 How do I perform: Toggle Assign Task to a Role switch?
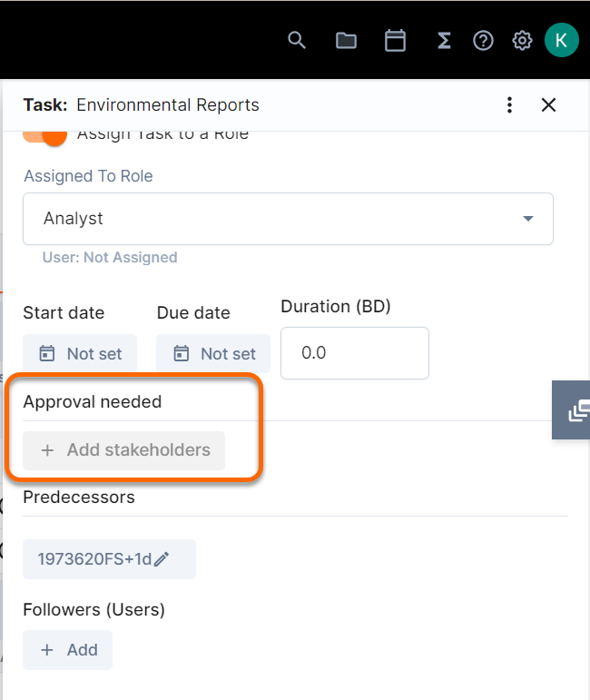pyautogui.click(x=46, y=134)
